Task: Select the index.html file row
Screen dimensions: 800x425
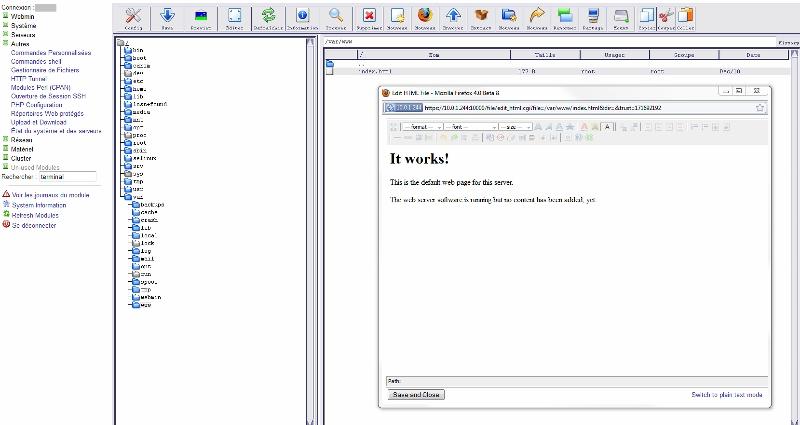Action: (x=557, y=71)
